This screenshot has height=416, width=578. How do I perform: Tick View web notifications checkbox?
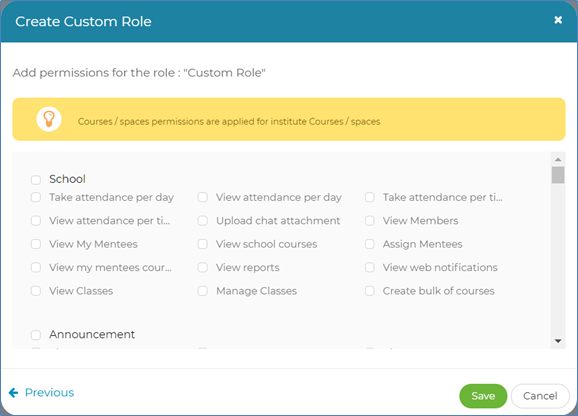[370, 268]
